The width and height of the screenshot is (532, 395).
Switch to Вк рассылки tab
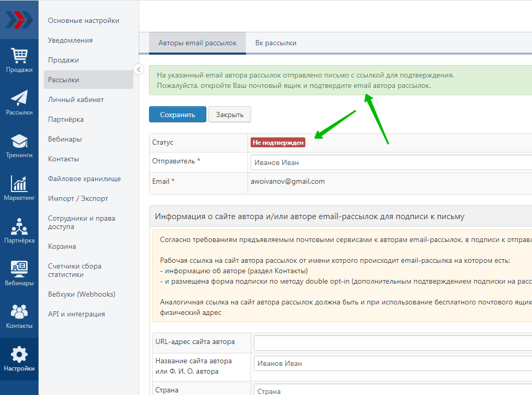(x=276, y=43)
